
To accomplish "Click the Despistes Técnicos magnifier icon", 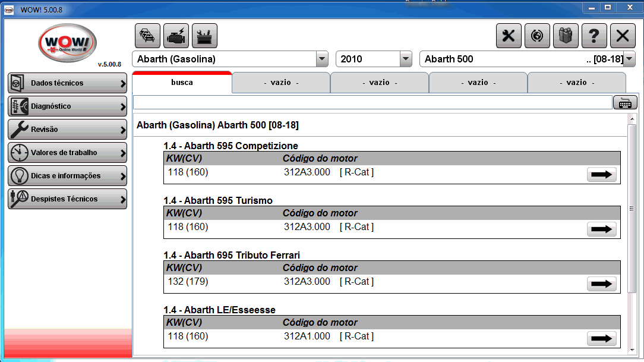I will tap(19, 199).
